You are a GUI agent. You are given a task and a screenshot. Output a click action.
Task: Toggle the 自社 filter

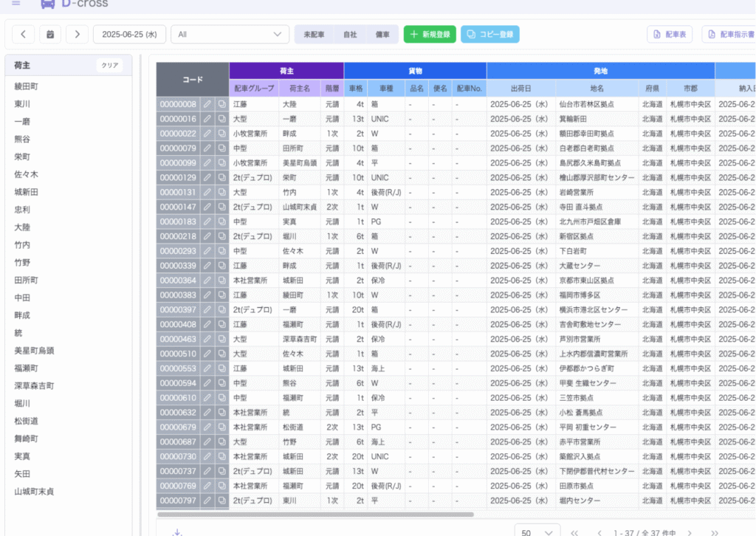tap(349, 34)
